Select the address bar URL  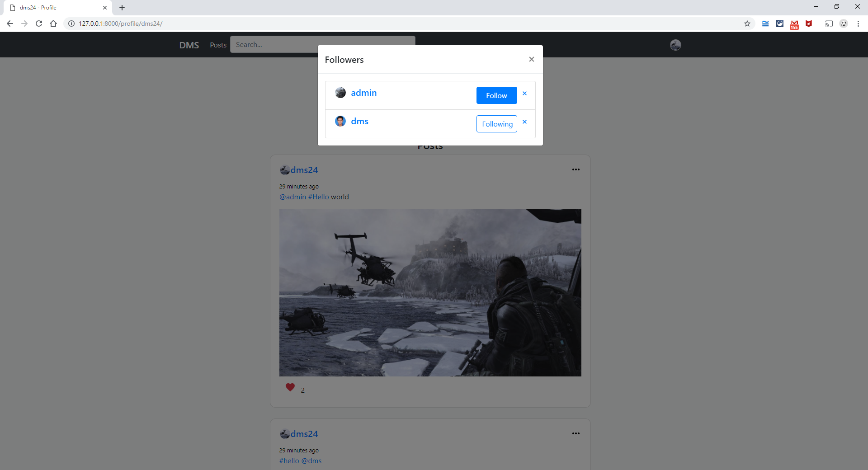[120, 23]
